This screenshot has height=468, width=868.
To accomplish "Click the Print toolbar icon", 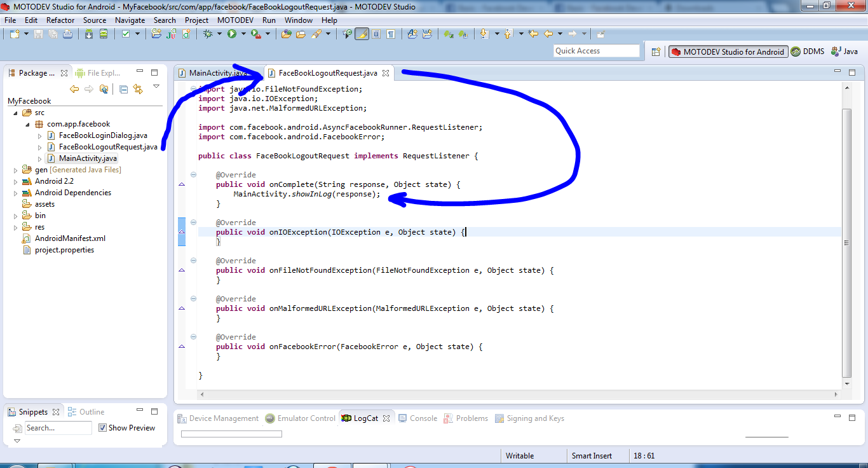I will coord(67,34).
